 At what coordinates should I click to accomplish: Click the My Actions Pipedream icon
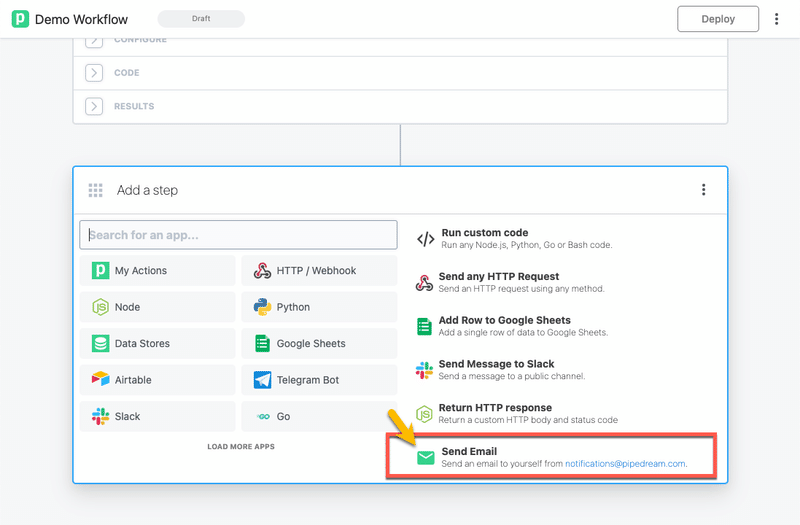pyautogui.click(x=101, y=270)
